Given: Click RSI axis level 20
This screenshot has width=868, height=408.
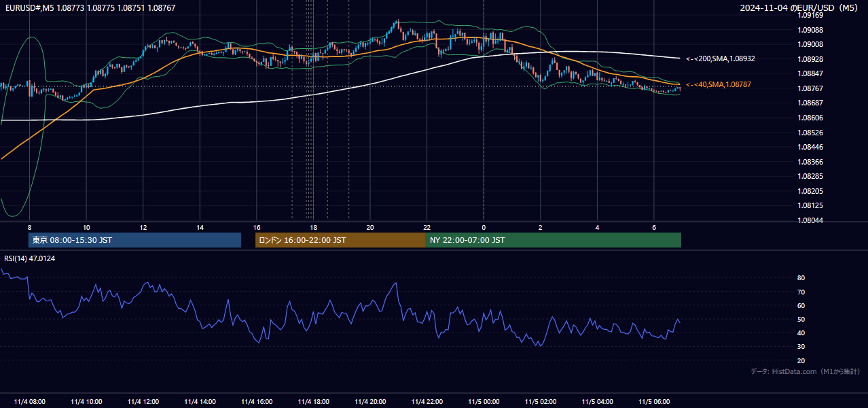Looking at the screenshot, I should pyautogui.click(x=801, y=360).
